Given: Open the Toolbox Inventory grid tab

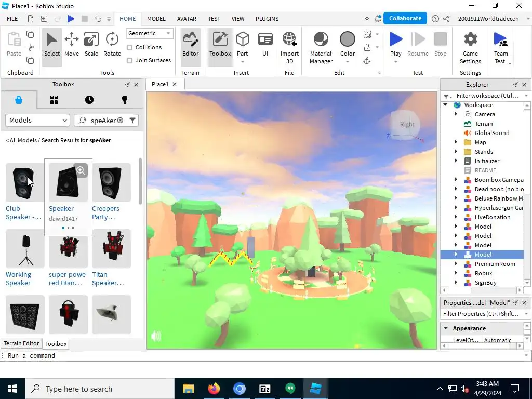Looking at the screenshot, I should pos(54,100).
